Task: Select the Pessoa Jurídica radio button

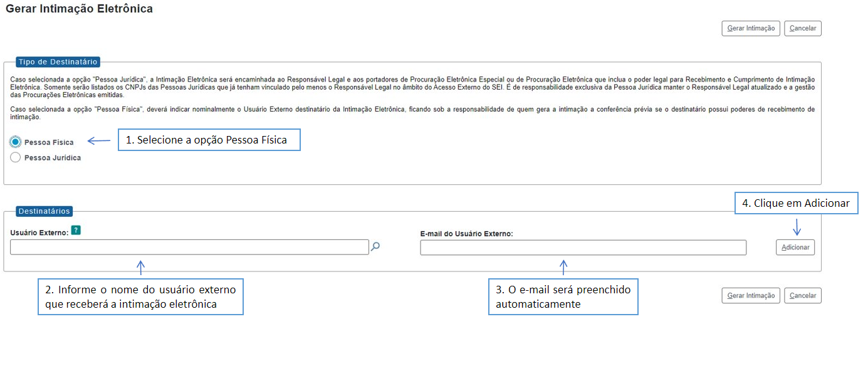Action: [x=16, y=158]
